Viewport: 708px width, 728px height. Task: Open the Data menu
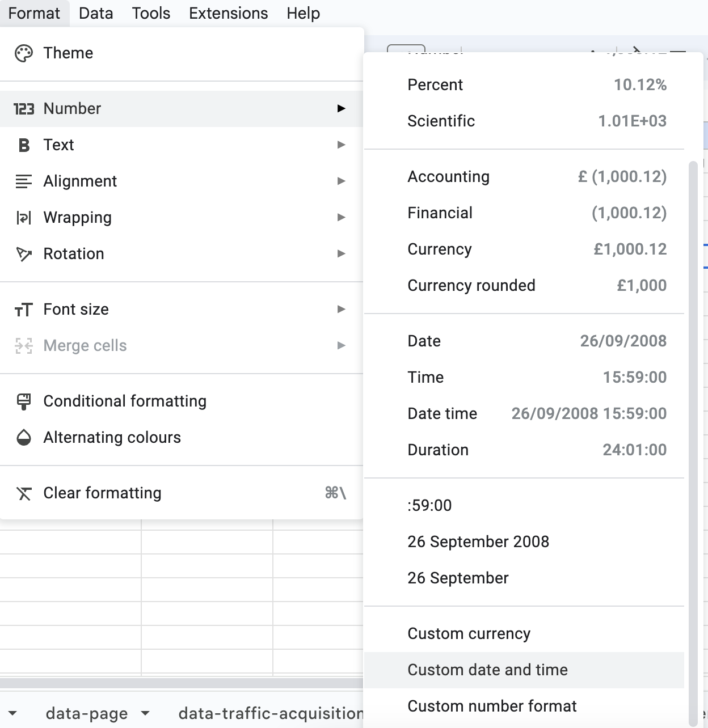[96, 13]
